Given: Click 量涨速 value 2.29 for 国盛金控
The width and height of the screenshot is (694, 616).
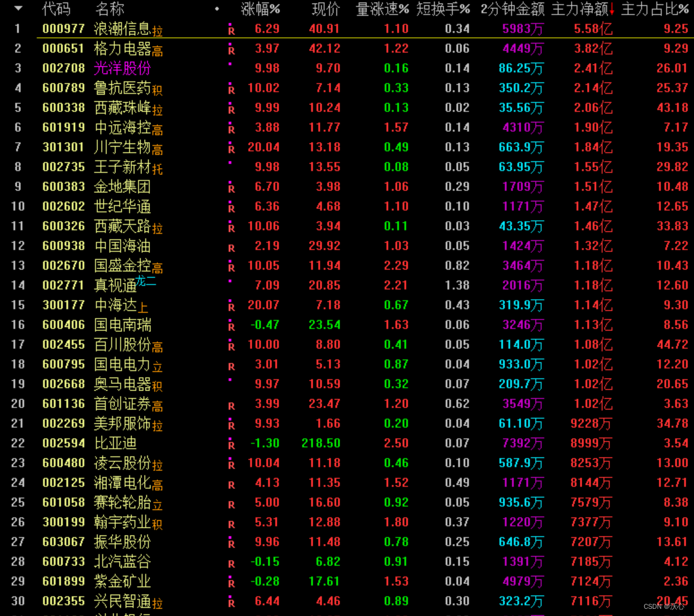Looking at the screenshot, I should coord(396,266).
